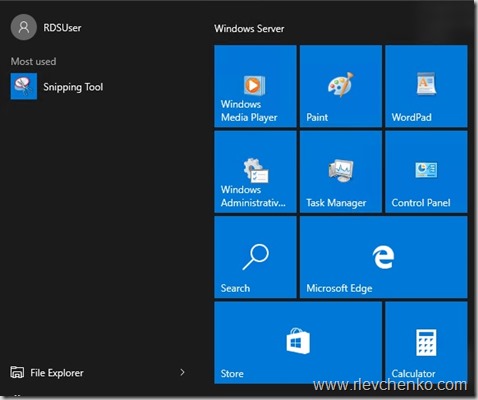Open the Calculator tile
Viewport: 478px width, 400px height.
(426, 343)
